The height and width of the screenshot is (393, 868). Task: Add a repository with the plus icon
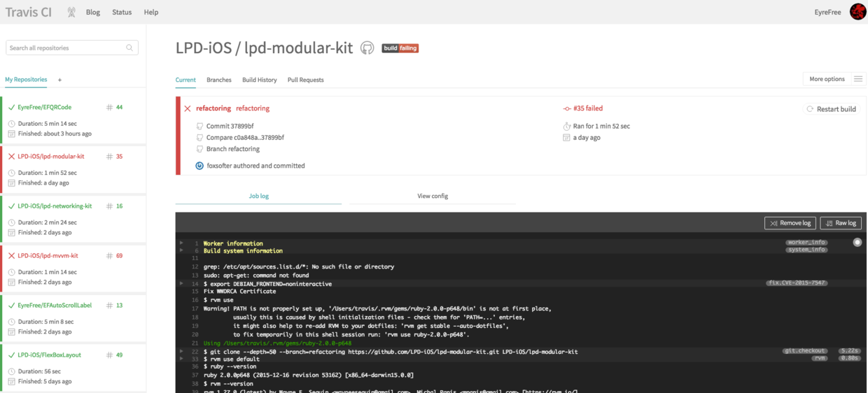59,80
